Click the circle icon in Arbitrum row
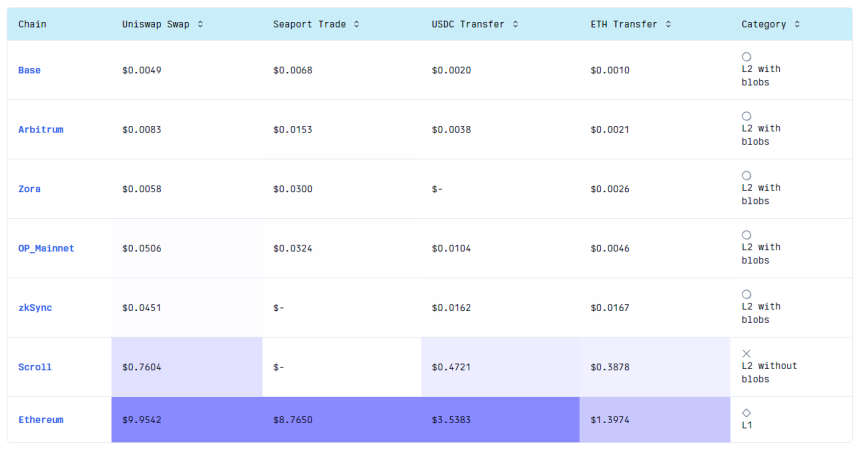Screen dimensions: 860x449 point(746,116)
